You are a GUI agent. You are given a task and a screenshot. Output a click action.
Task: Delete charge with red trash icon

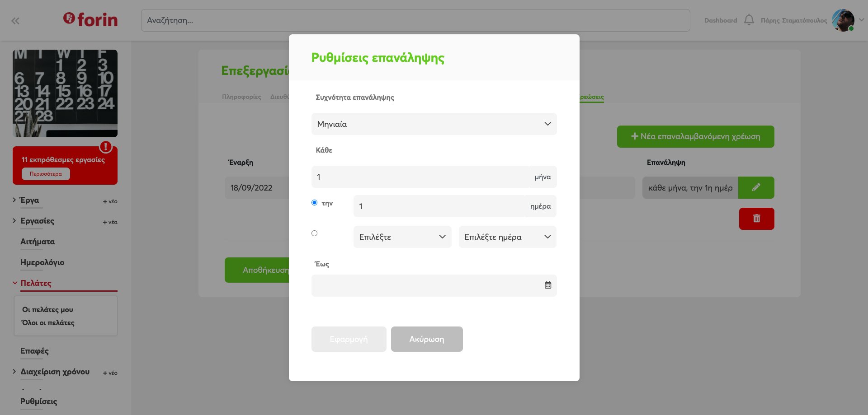point(756,219)
